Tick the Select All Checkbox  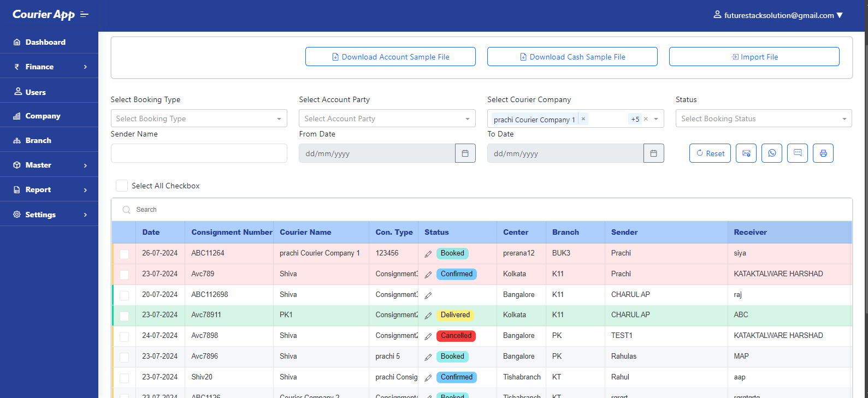click(x=122, y=186)
